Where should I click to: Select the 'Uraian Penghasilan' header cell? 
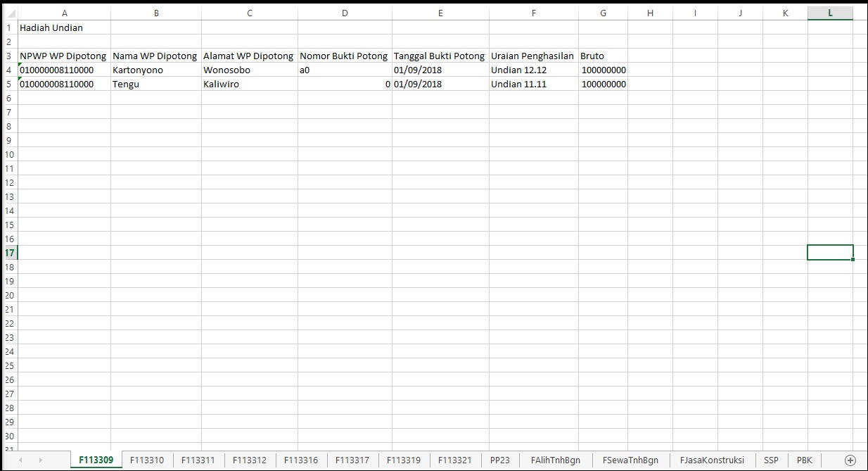[x=534, y=56]
